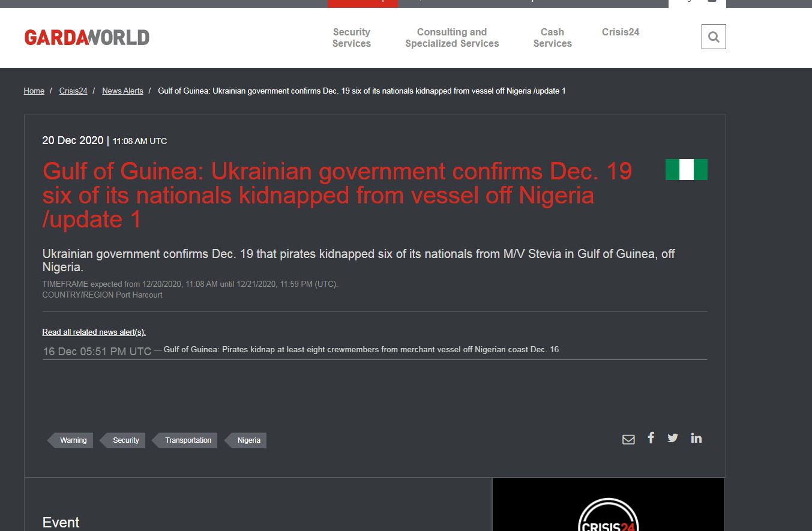Read all related news alerts link
Screen dimensions: 812x531
[x=94, y=332]
